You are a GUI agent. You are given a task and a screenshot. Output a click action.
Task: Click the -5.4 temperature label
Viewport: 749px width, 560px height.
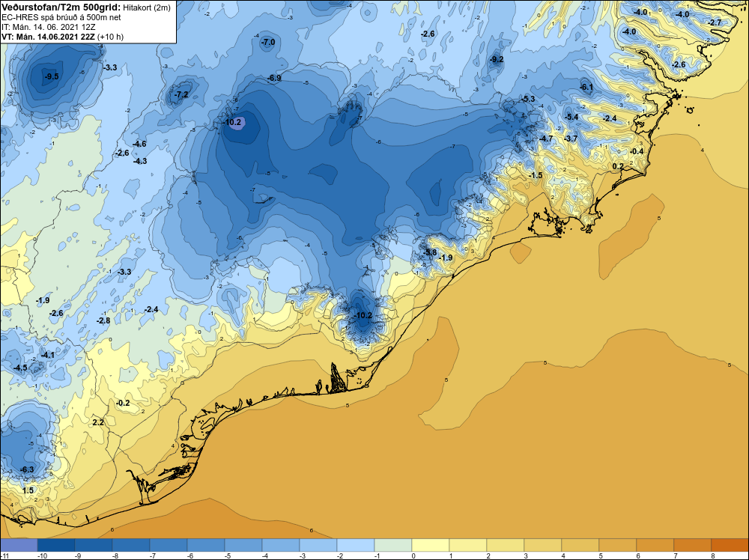[571, 117]
